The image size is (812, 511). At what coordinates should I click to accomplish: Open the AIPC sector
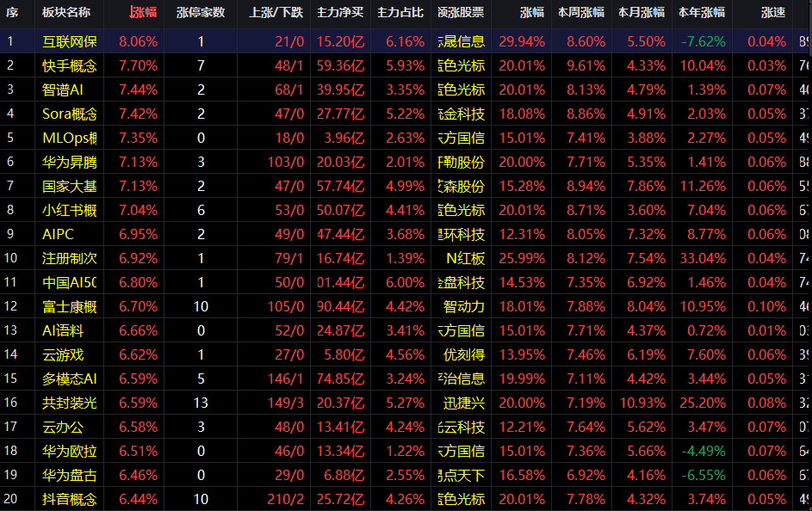(58, 234)
